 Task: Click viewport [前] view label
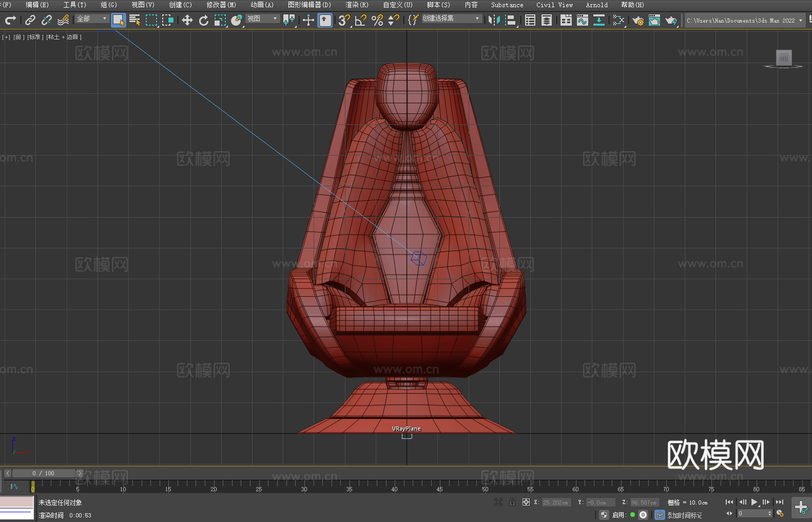click(x=19, y=37)
